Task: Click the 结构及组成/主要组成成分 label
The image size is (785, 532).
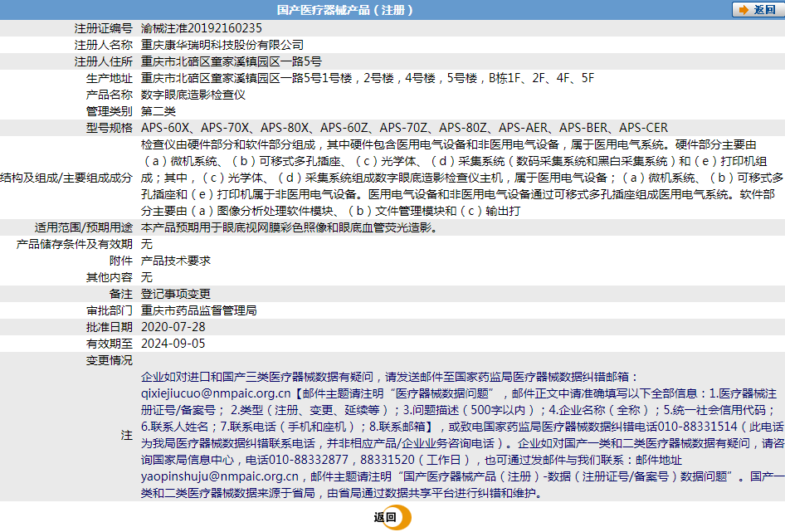Action: (x=66, y=178)
